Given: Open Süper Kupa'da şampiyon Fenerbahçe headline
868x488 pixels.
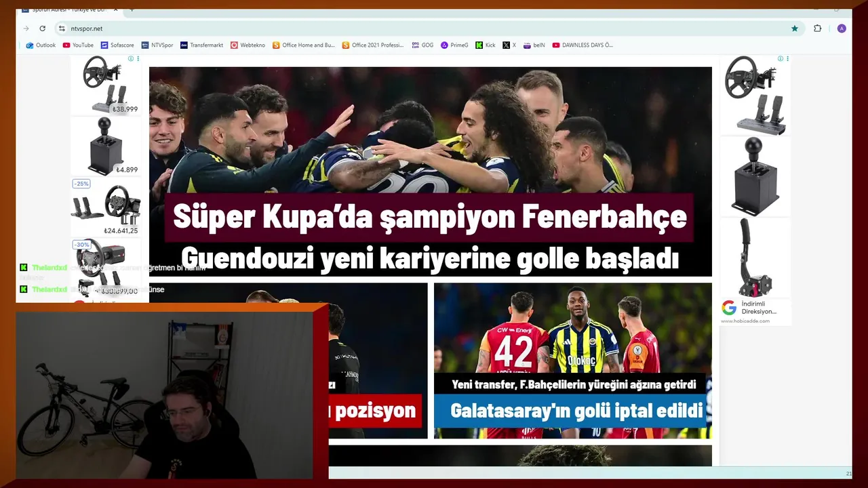Looking at the screenshot, I should coord(430,218).
